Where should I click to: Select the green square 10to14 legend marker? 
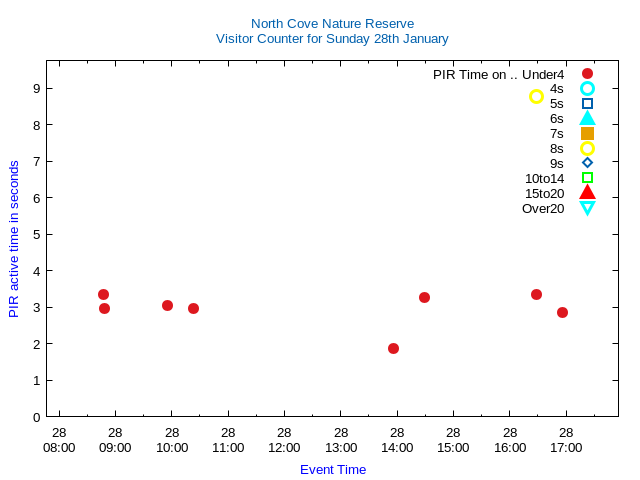tap(587, 178)
